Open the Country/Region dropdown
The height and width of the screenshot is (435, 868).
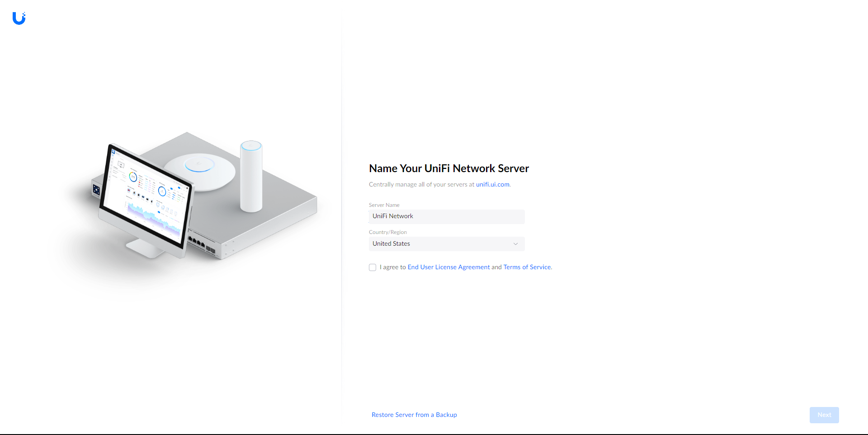tap(447, 244)
